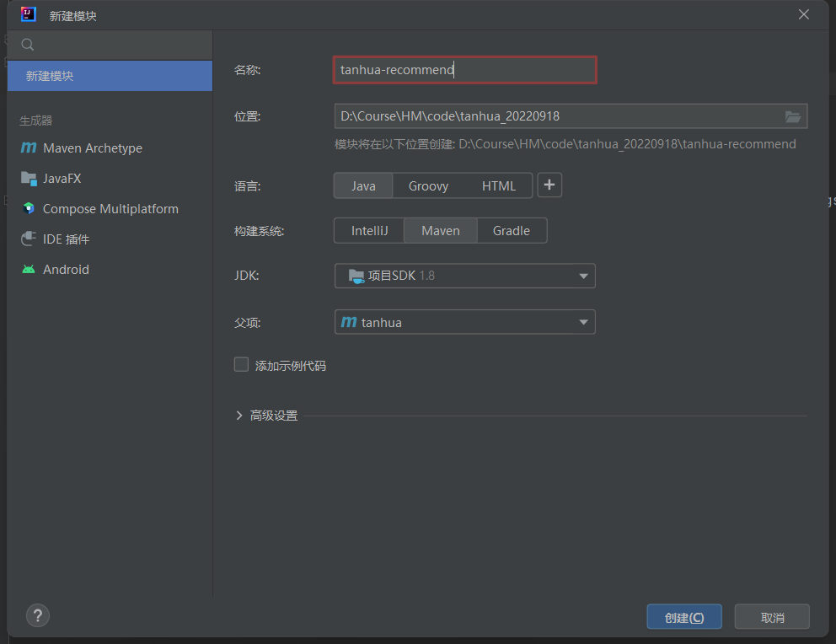836x644 pixels.
Task: Close the 新建模块 dialog
Action: click(803, 14)
